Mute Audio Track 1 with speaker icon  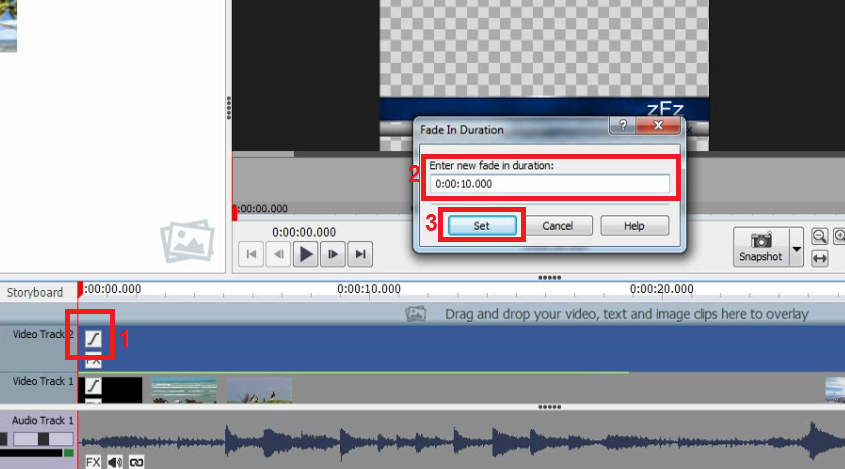[x=115, y=462]
